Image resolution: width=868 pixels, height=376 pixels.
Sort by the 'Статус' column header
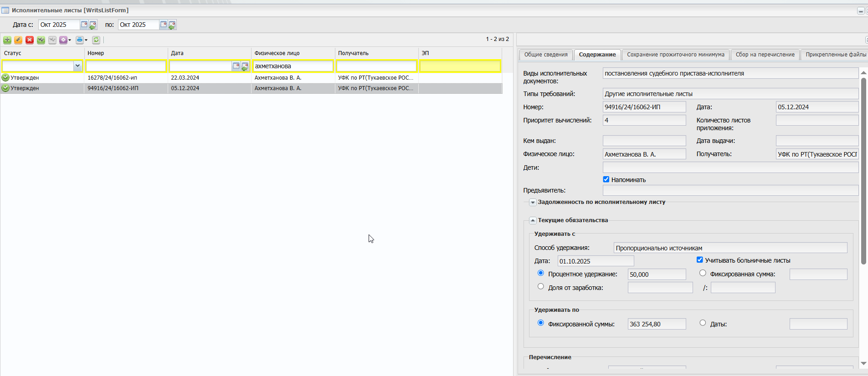tap(42, 53)
